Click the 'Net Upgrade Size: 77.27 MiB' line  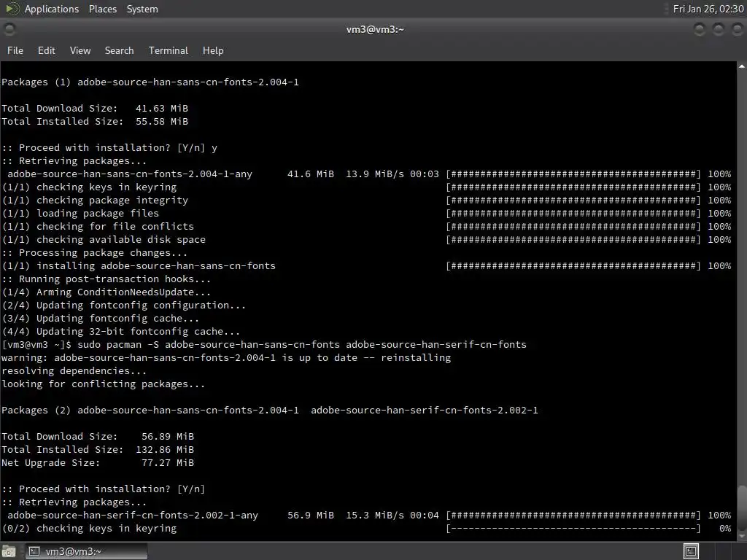tap(98, 463)
